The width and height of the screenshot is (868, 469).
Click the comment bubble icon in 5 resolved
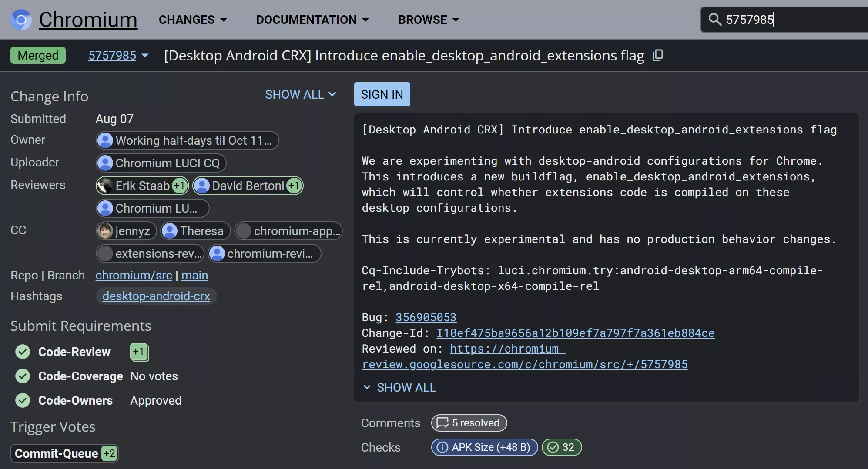(442, 423)
